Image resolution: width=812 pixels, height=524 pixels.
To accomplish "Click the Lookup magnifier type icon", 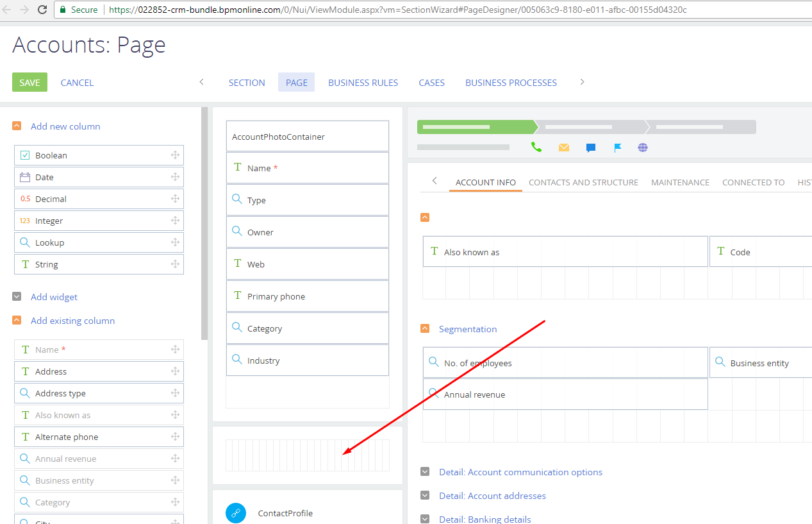I will (25, 242).
